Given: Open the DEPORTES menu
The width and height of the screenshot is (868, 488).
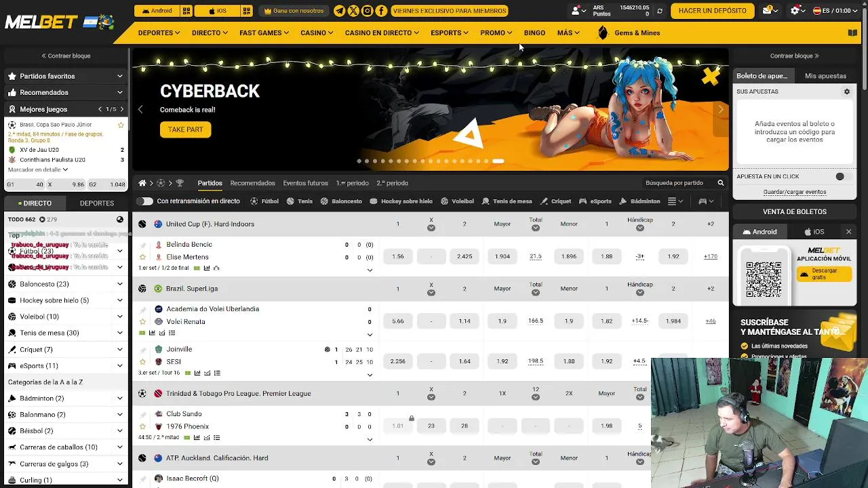Looking at the screenshot, I should [x=159, y=33].
